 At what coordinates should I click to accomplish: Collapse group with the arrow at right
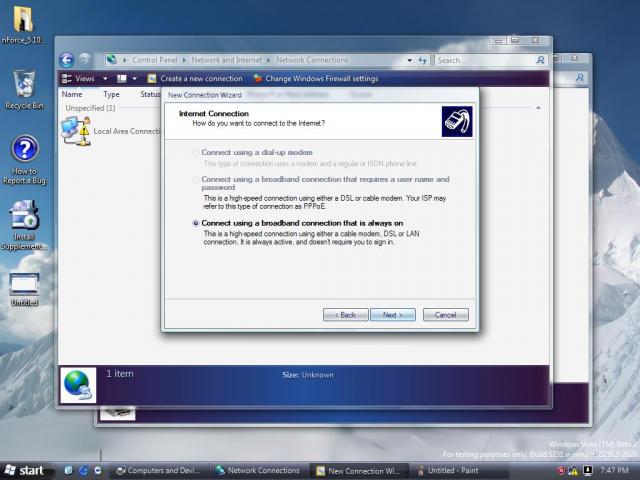click(538, 108)
